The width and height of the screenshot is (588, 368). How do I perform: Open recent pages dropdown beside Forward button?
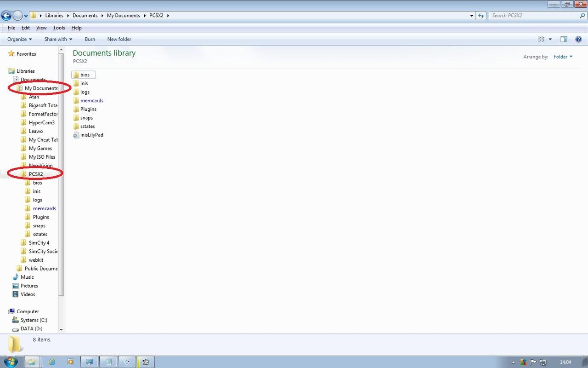[26, 16]
